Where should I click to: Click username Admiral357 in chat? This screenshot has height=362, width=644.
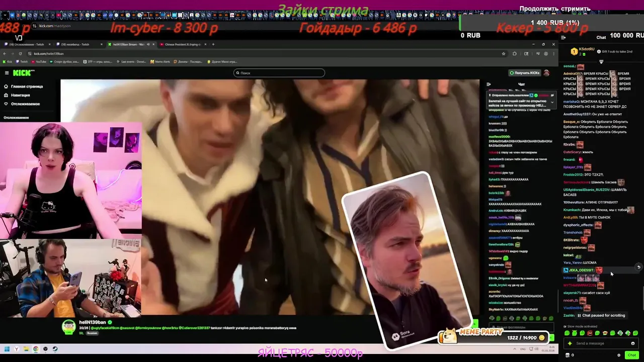[x=573, y=74]
